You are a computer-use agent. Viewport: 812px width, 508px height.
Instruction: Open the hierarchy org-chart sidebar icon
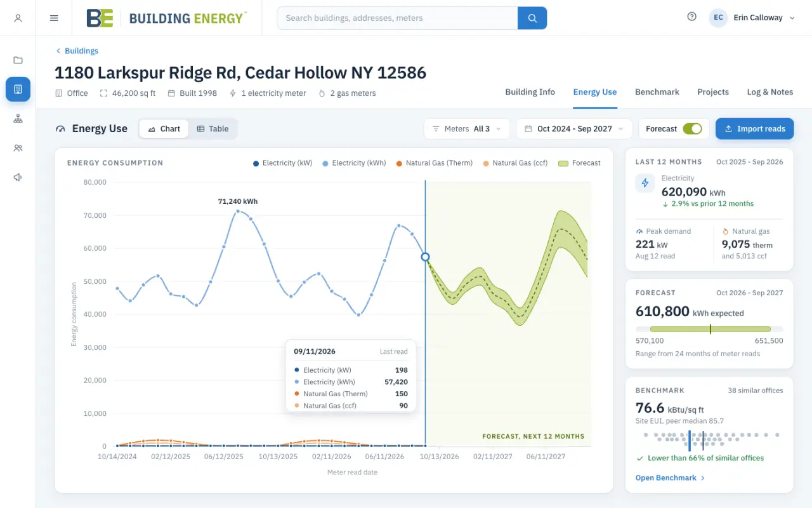tap(18, 119)
